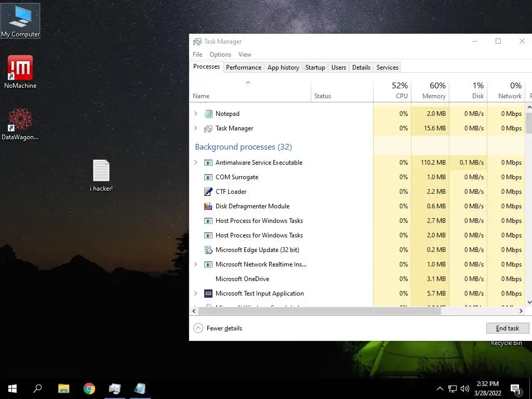The width and height of the screenshot is (532, 399).
Task: Launch Google Chrome from the taskbar
Action: (x=89, y=389)
